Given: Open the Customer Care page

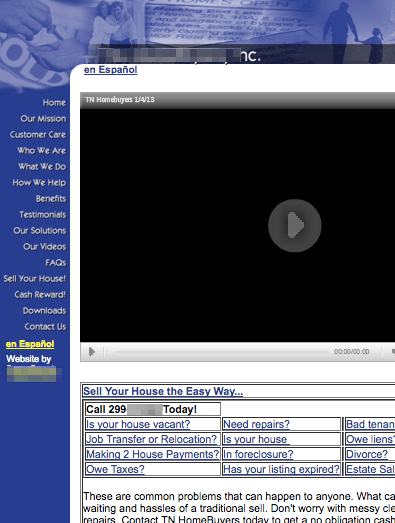Looking at the screenshot, I should 38,135.
